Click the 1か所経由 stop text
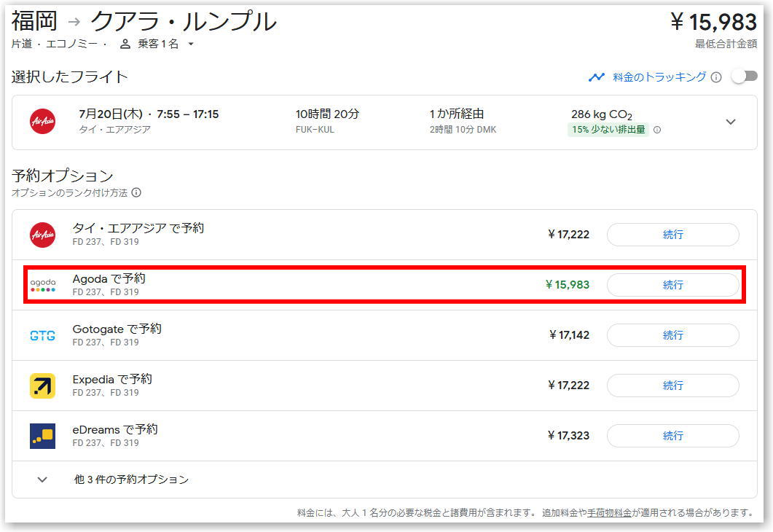The height and width of the screenshot is (532, 773). point(457,114)
